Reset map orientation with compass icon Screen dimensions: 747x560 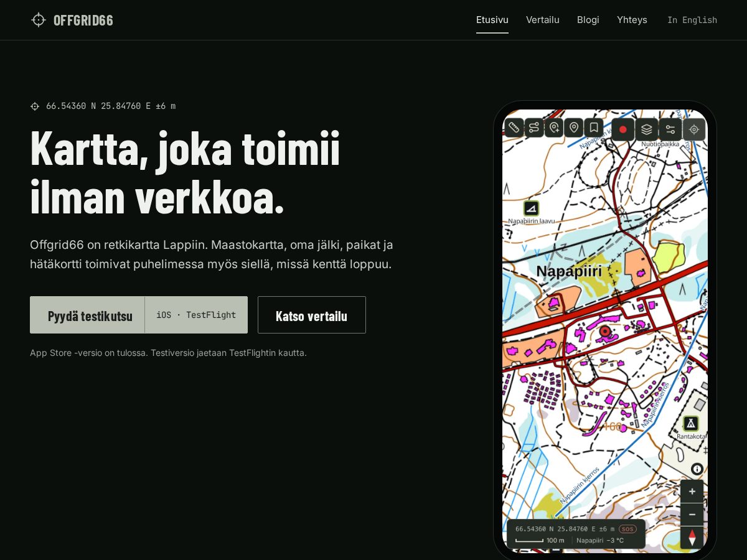692,538
